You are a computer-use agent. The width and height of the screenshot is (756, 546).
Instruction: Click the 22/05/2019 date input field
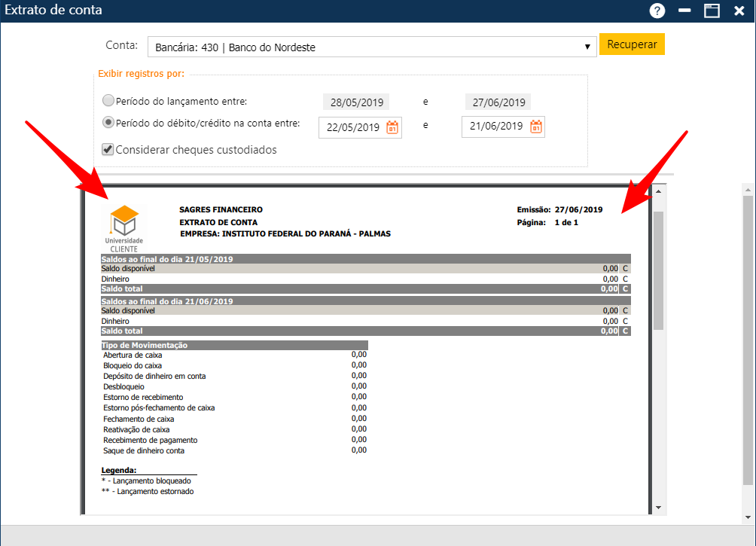point(354,127)
